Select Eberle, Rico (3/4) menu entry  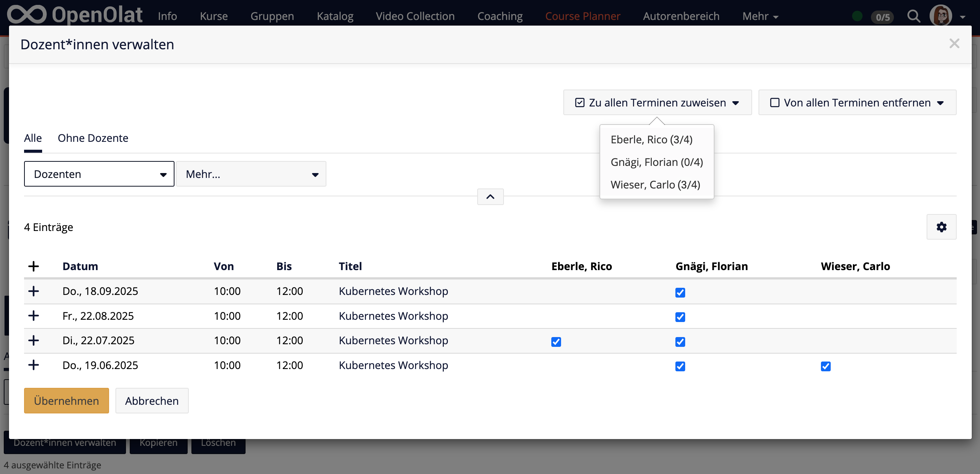[651, 139]
